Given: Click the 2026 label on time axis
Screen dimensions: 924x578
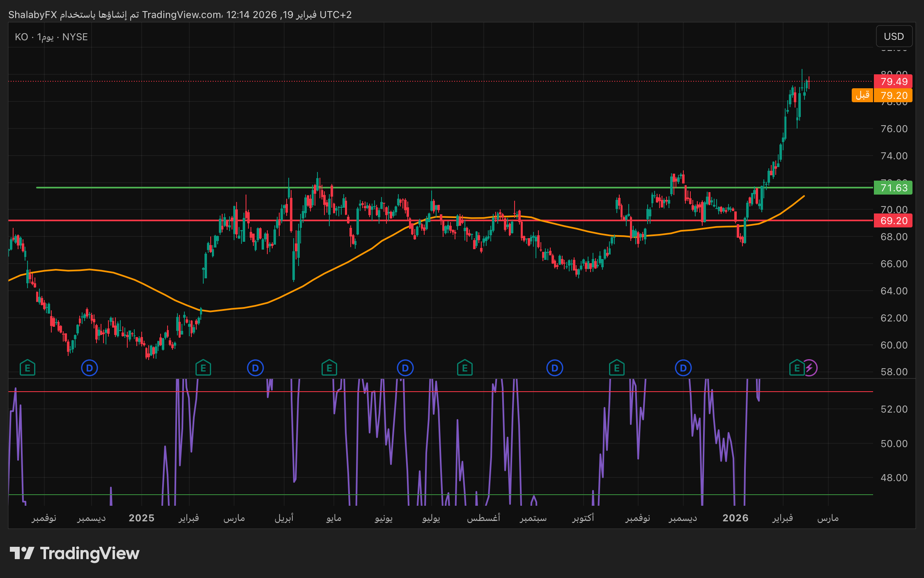Looking at the screenshot, I should (x=735, y=518).
